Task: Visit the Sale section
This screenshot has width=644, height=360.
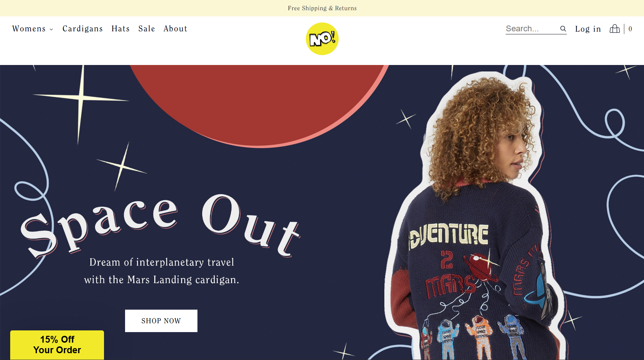Action: (146, 29)
